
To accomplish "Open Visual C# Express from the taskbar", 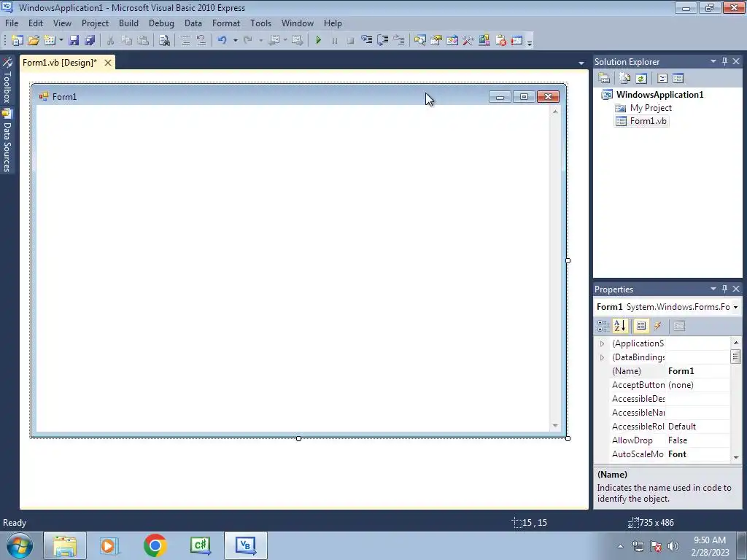I will click(x=200, y=545).
